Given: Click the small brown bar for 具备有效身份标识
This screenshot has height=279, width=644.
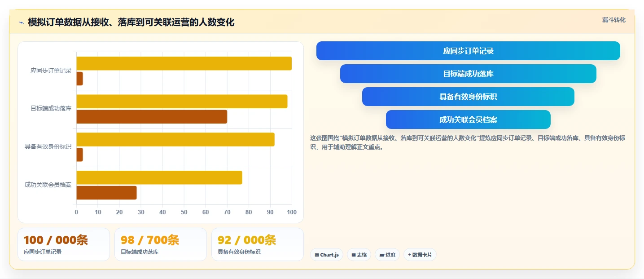Looking at the screenshot, I should 79,155.
